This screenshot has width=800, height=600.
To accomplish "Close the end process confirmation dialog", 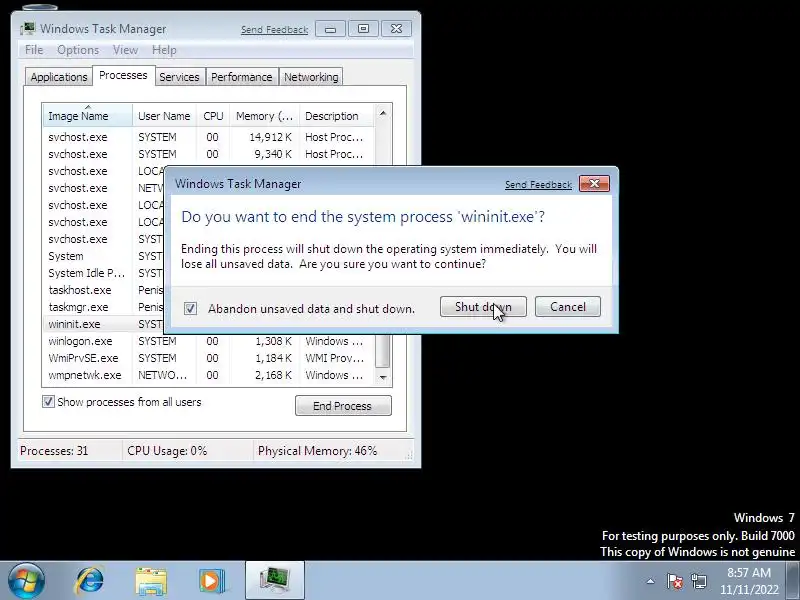I will click(594, 184).
